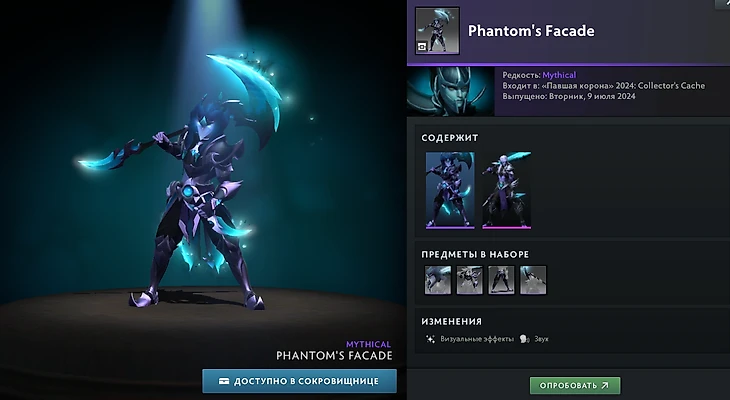Image resolution: width=730 pixels, height=400 pixels.
Task: Click the bundle badge on the header item thumbnail
Action: pyautogui.click(x=422, y=47)
